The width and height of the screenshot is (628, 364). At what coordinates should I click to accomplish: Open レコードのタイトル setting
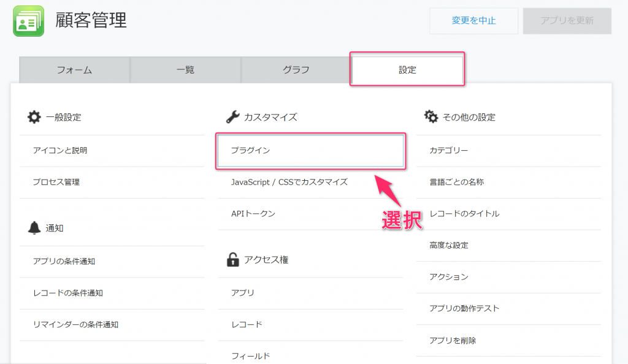tap(508, 214)
